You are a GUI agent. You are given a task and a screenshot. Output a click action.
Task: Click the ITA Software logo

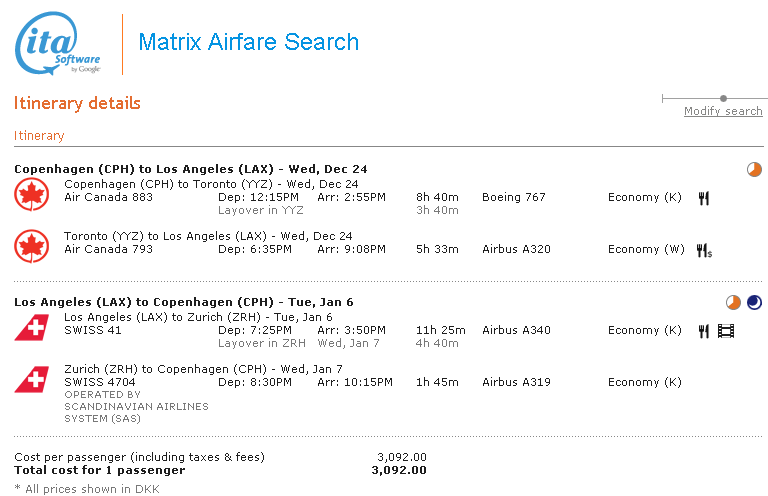[x=58, y=46]
